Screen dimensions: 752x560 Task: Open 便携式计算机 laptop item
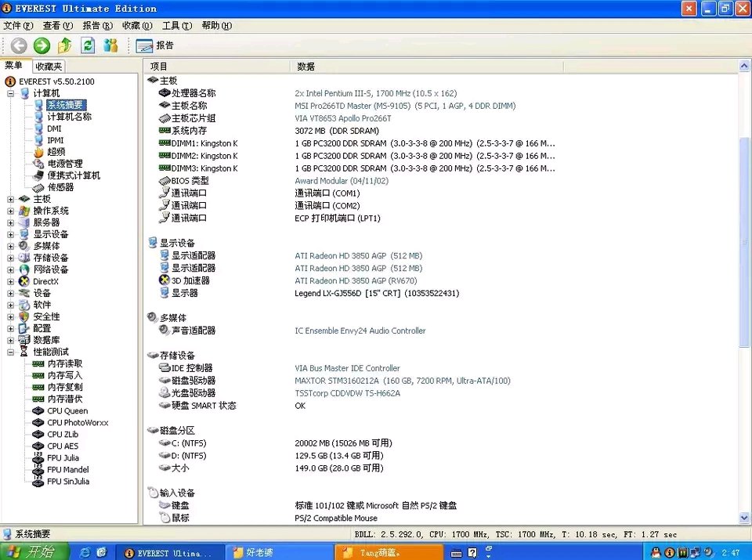pyautogui.click(x=74, y=175)
